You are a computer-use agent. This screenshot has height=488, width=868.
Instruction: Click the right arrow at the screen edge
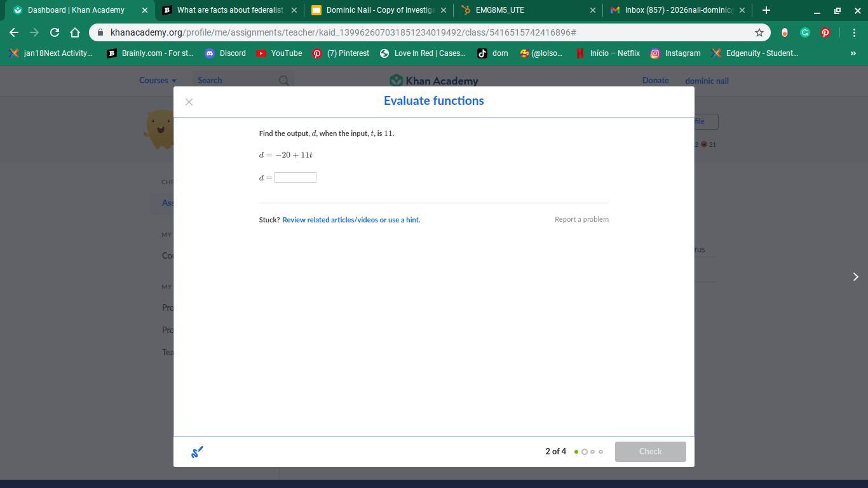pos(855,276)
